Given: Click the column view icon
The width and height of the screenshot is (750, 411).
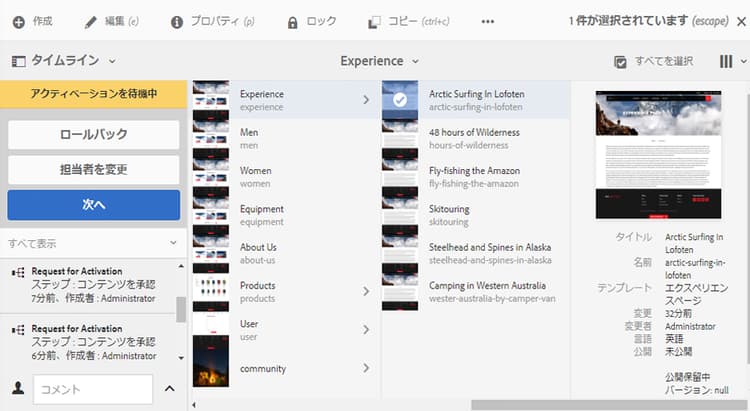Looking at the screenshot, I should pos(726,61).
